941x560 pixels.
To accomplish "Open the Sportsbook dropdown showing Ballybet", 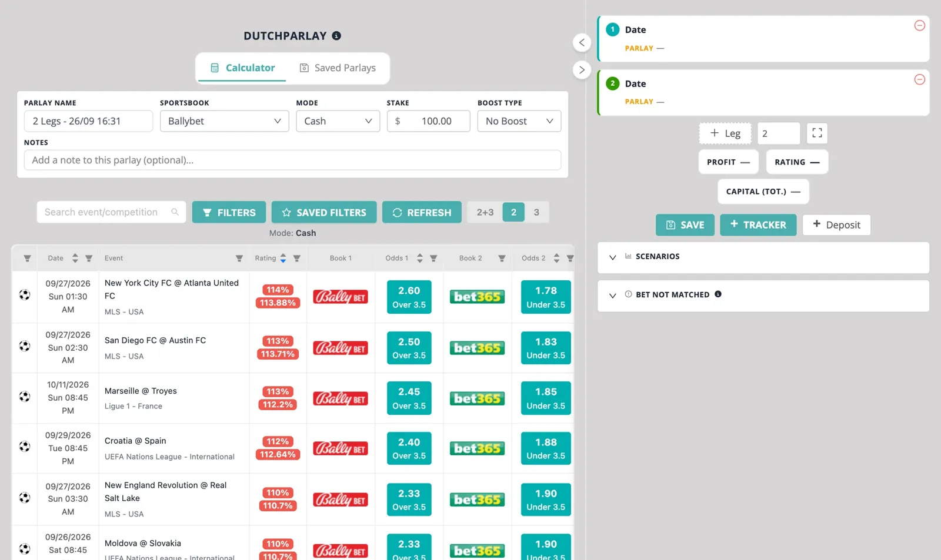I will coord(225,121).
